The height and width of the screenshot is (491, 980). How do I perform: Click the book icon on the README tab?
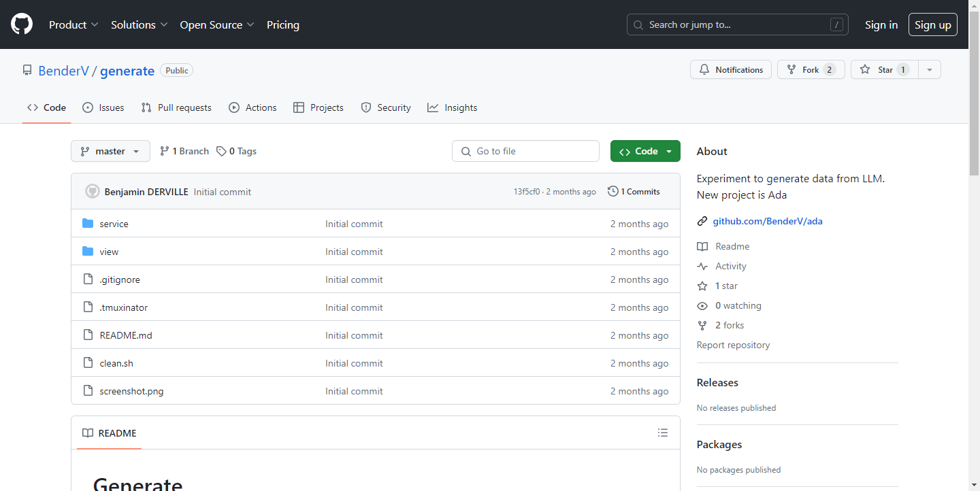click(88, 433)
